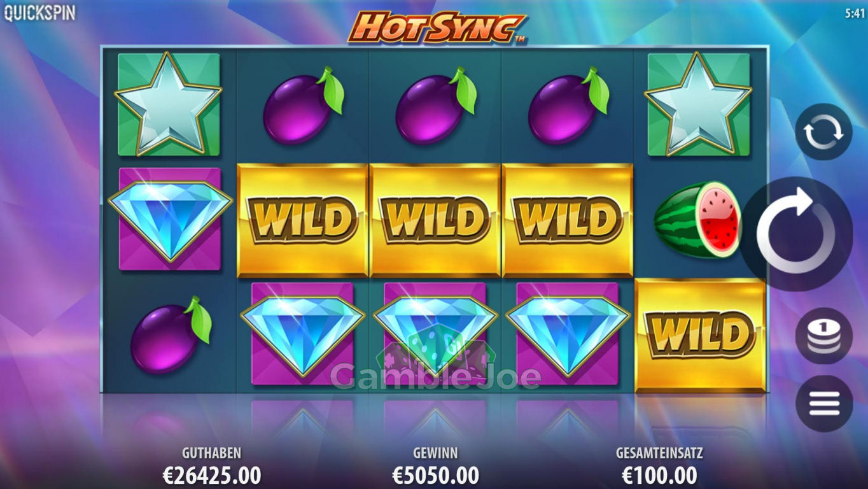Screen dimensions: 868x489
Task: Open the autoplay circular arrows button
Action: pyautogui.click(x=823, y=132)
